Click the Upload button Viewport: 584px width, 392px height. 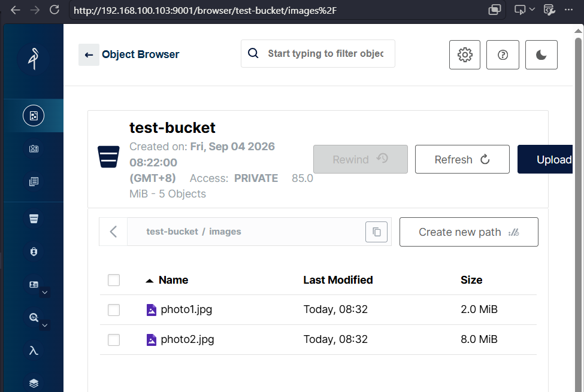545,159
